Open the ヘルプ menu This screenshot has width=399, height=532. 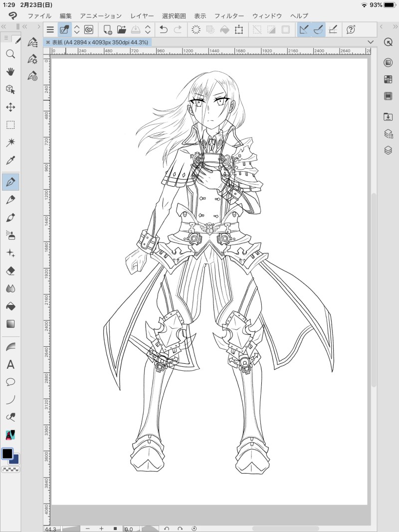(299, 16)
